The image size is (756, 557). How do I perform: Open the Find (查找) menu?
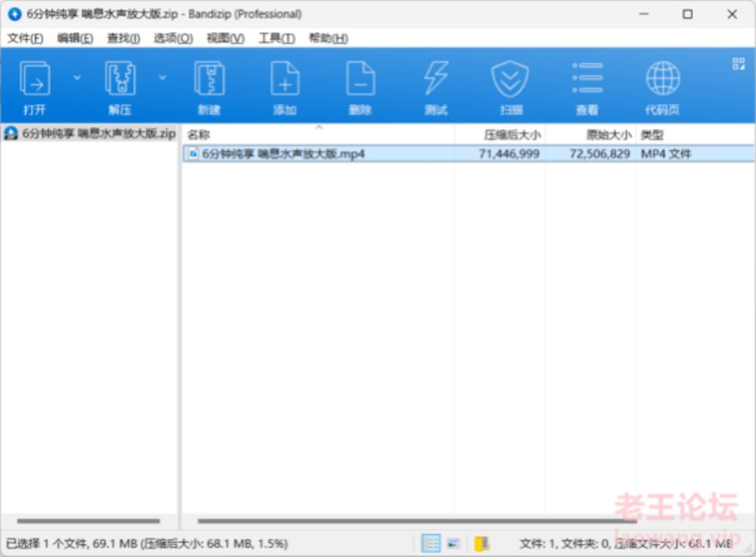[x=124, y=38]
